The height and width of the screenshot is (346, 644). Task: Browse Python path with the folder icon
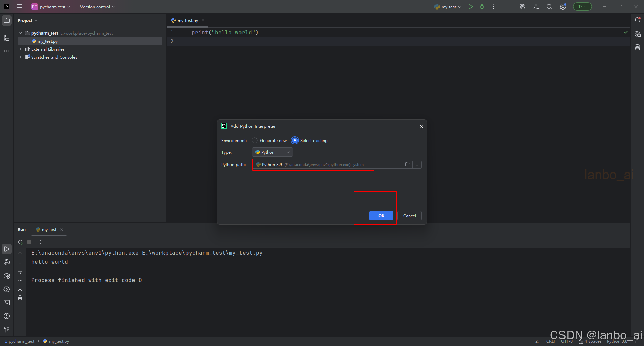point(407,165)
